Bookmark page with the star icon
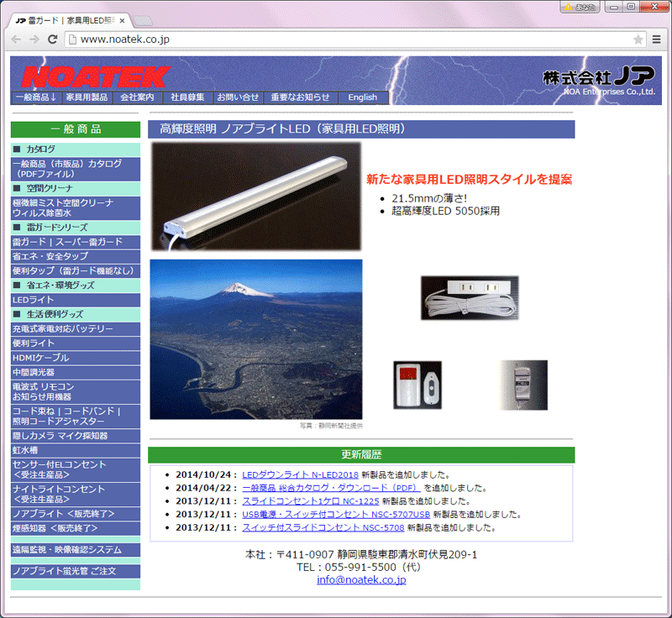The width and height of the screenshot is (672, 618). pos(638,39)
